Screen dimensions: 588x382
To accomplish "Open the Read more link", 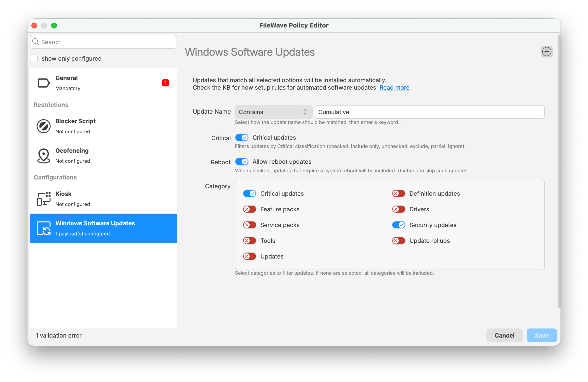I will coord(394,88).
